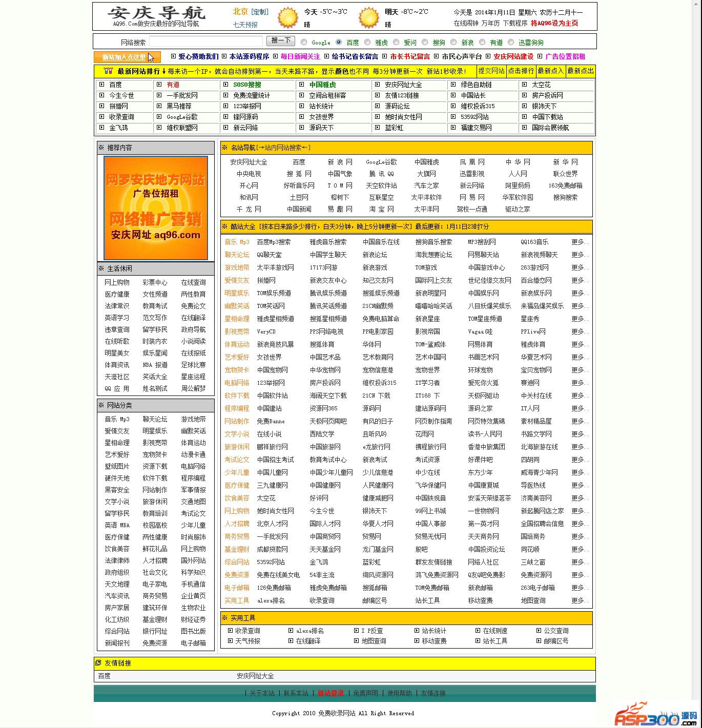
Task: Open 本站源码程序 in the top navigation
Action: coord(249,57)
